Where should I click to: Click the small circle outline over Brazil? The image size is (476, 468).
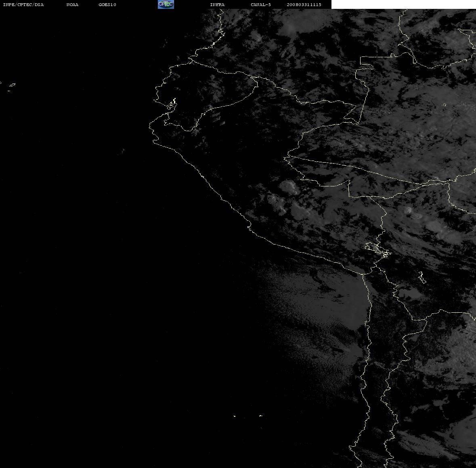tap(444, 105)
